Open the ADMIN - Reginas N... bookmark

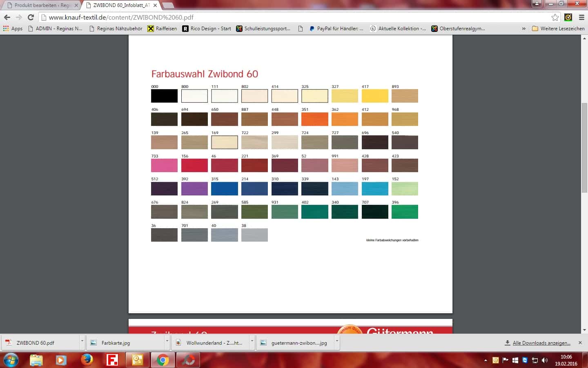coord(55,29)
